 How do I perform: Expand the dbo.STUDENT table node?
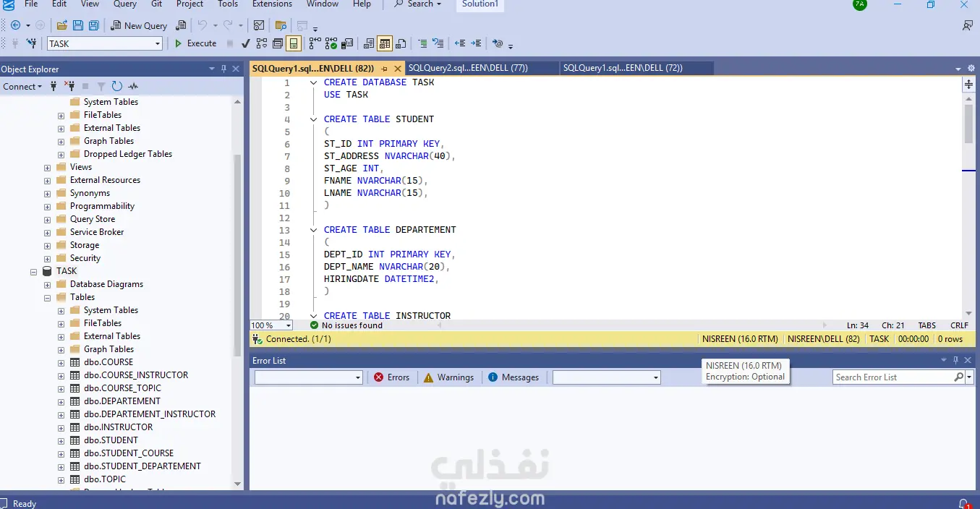point(61,440)
